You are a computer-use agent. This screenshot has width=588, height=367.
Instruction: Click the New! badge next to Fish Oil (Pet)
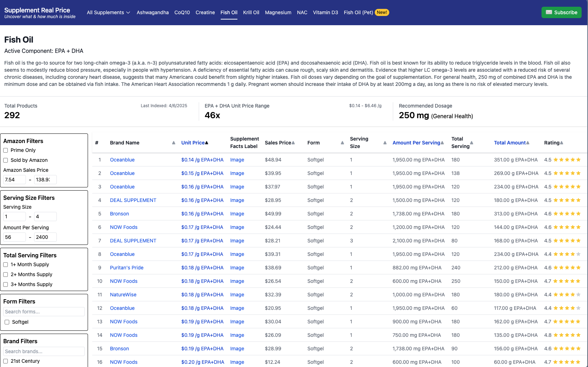382,12
